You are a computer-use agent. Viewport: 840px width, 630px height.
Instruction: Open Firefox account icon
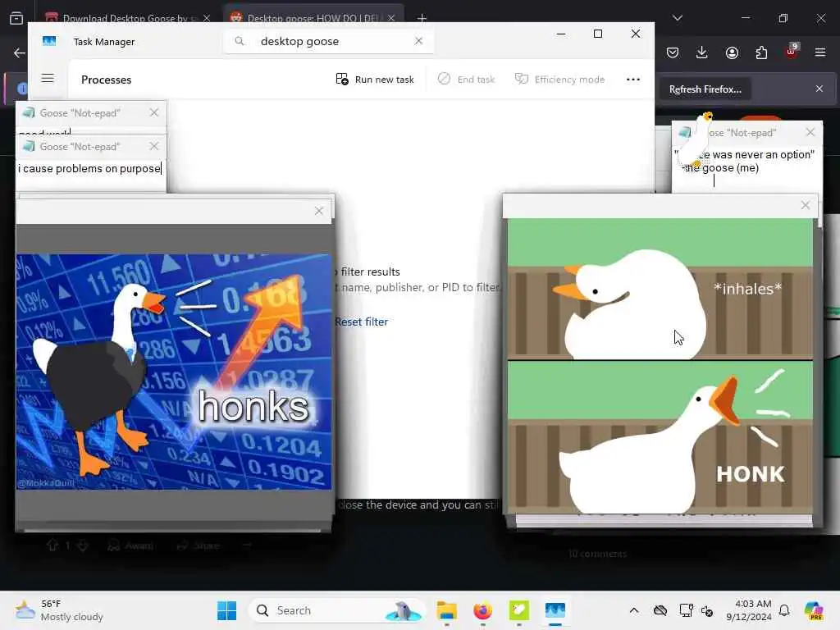click(x=732, y=52)
